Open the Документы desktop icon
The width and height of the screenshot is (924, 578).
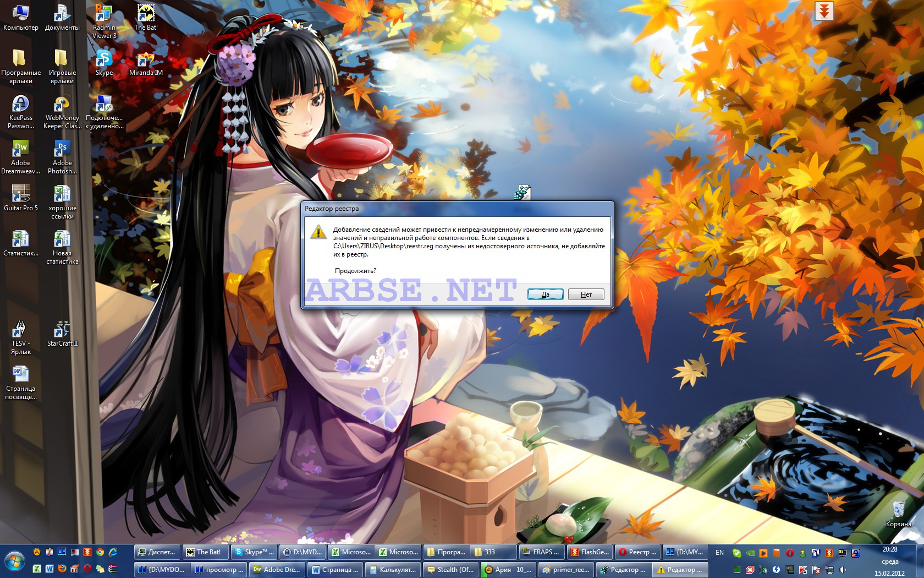pyautogui.click(x=62, y=18)
